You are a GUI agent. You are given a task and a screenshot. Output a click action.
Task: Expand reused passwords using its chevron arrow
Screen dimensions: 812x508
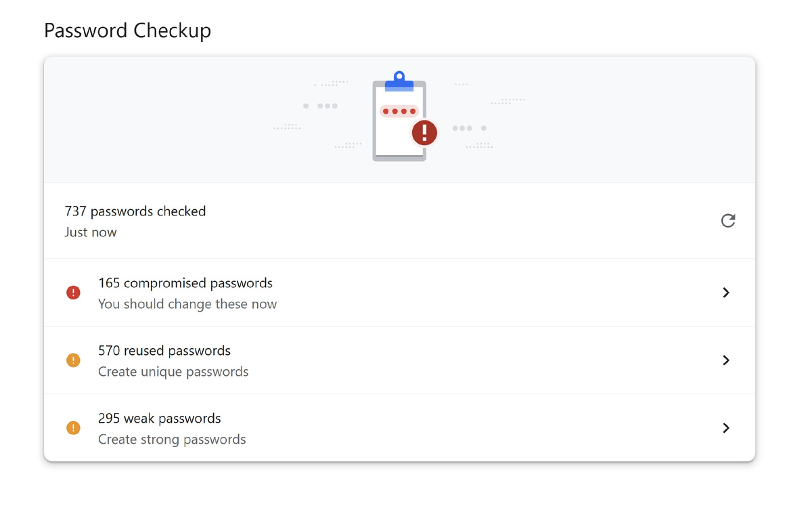coord(725,360)
